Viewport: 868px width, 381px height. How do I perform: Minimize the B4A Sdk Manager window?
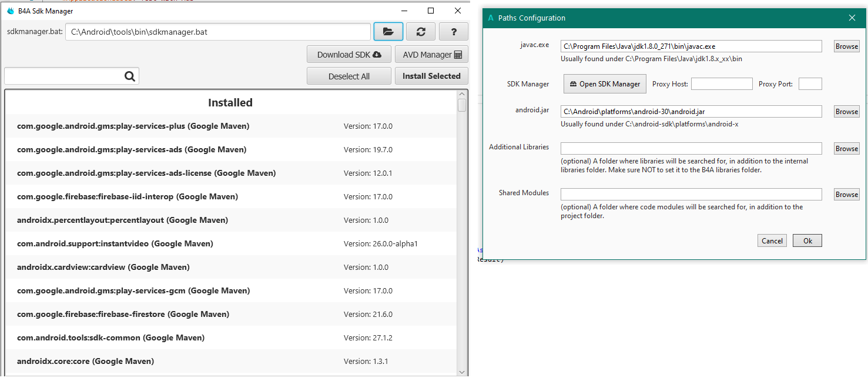point(404,11)
